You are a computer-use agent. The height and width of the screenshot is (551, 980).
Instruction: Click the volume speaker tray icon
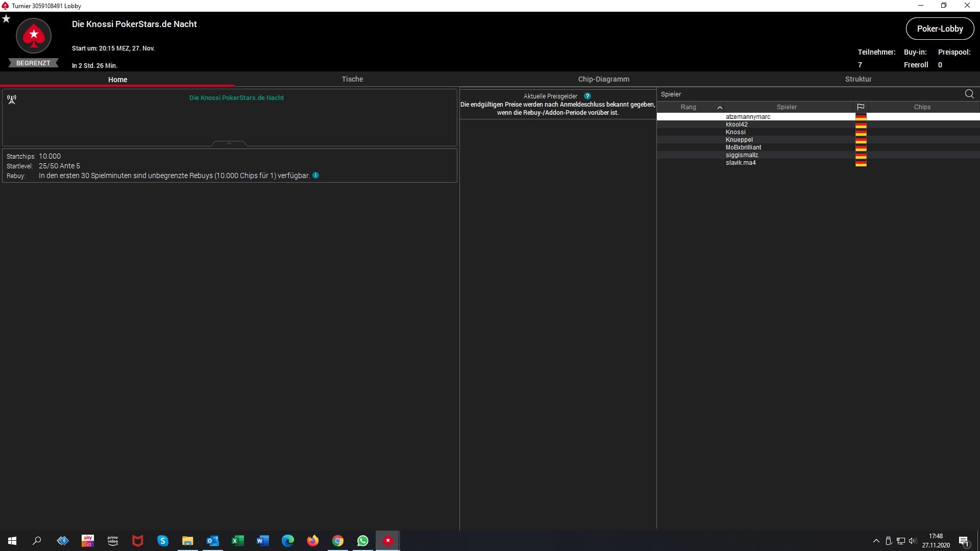(913, 541)
